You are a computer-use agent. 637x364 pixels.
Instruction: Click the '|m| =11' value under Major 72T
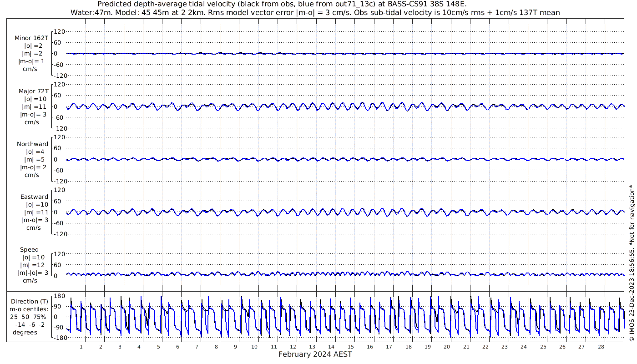[34, 106]
